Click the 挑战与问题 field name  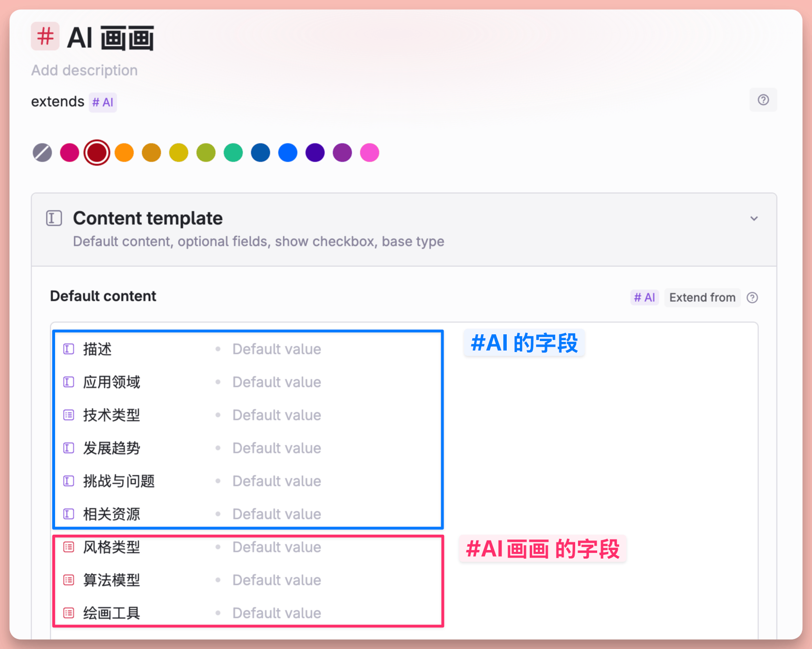click(x=119, y=481)
